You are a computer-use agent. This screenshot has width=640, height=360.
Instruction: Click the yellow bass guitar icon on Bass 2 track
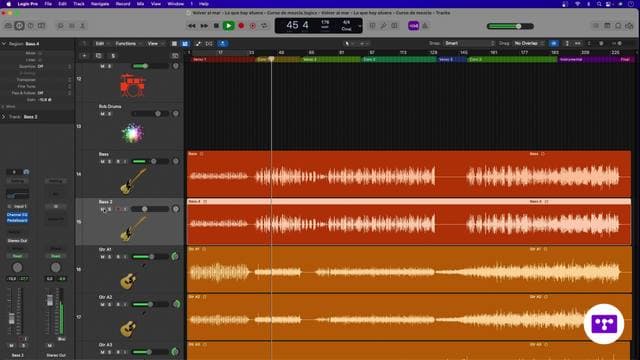133,229
